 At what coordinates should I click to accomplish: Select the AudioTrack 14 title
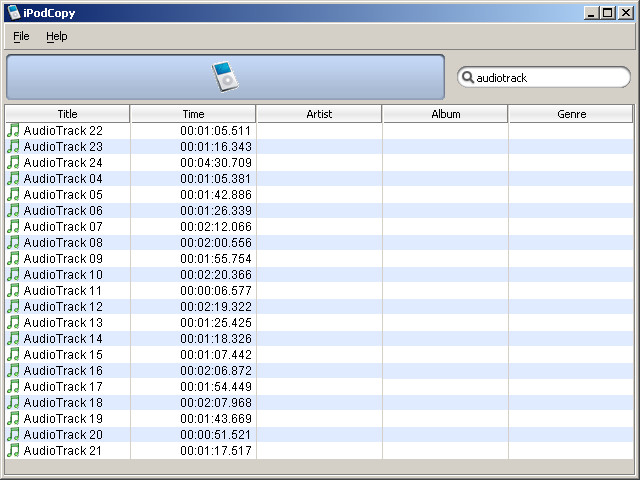point(63,338)
